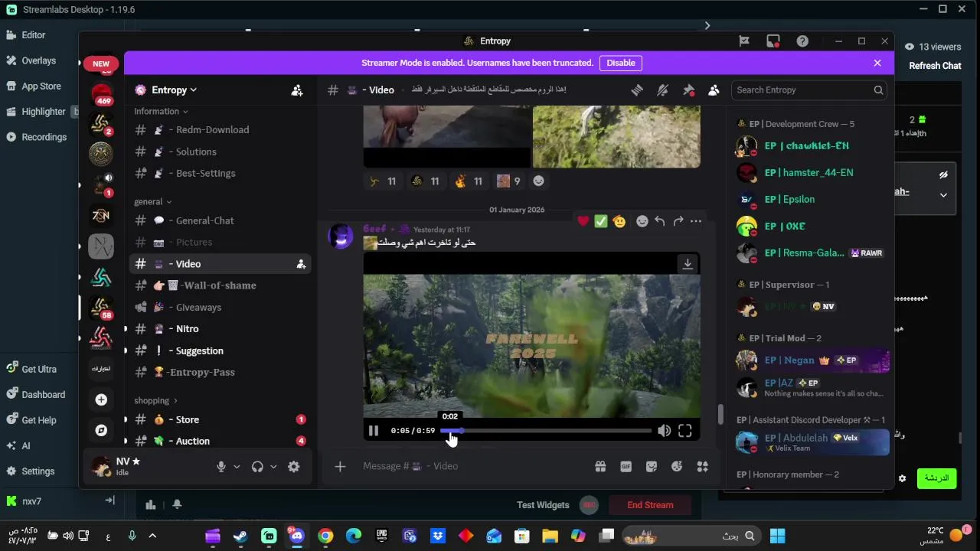
Task: Add green checkmark reaction on hovered message
Action: click(x=601, y=221)
